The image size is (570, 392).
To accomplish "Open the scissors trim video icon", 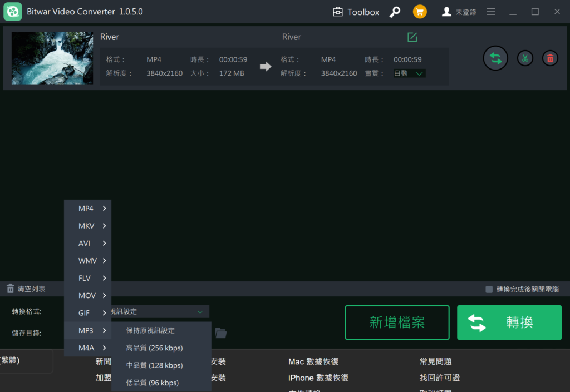I will 525,58.
